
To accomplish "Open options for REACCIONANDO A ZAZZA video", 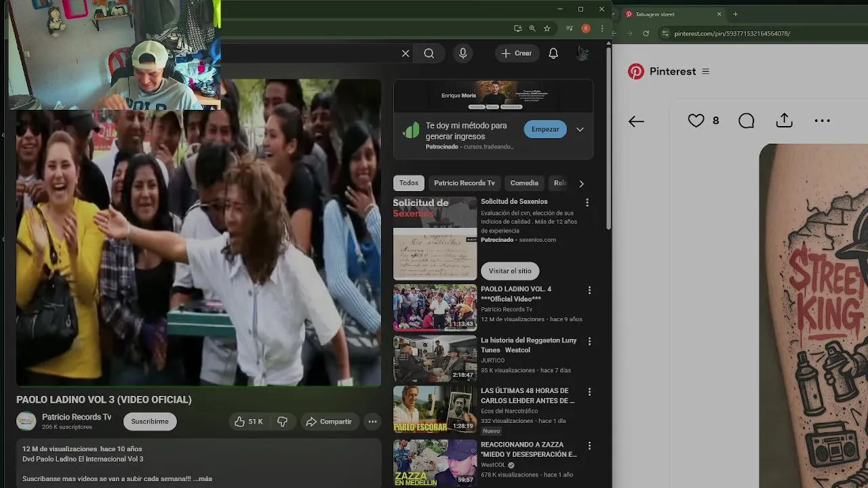I will 589,446.
